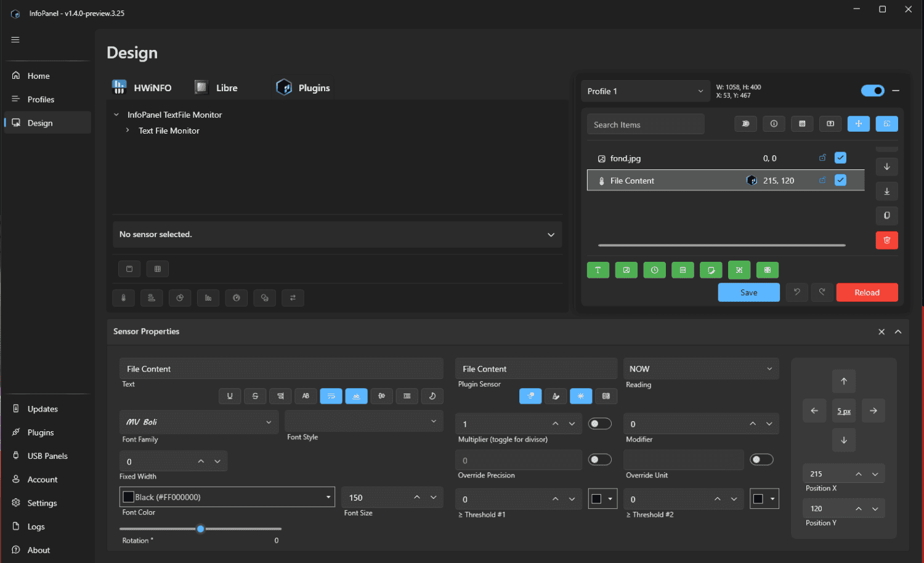The width and height of the screenshot is (924, 563).
Task: Click the blue Save button
Action: pyautogui.click(x=748, y=292)
